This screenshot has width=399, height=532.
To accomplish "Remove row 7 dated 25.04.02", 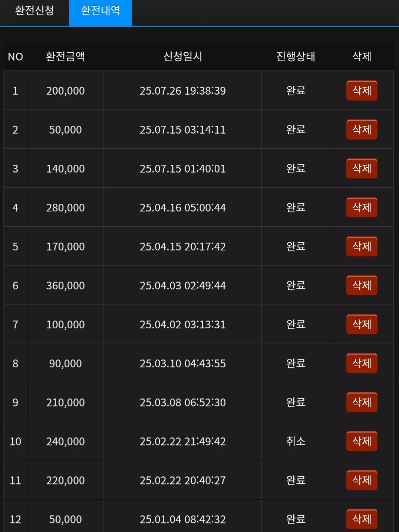I will (362, 324).
